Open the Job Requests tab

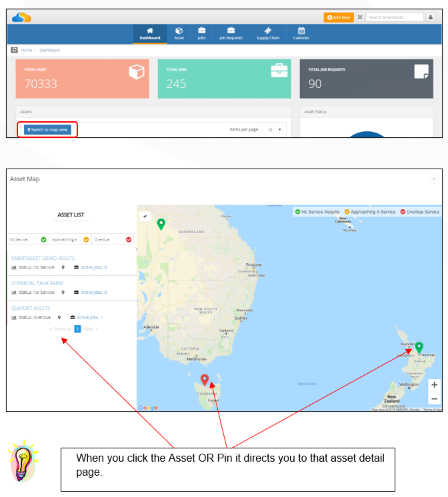click(x=231, y=33)
